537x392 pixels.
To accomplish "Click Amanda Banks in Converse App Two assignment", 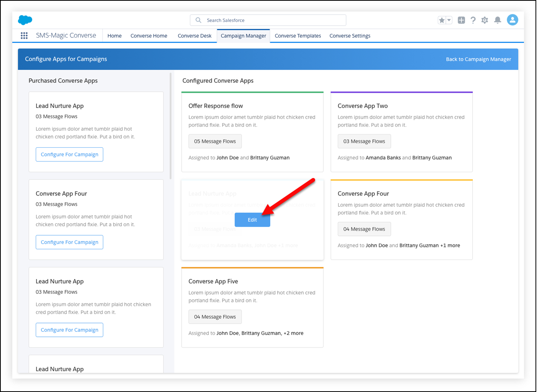I will click(x=383, y=158).
